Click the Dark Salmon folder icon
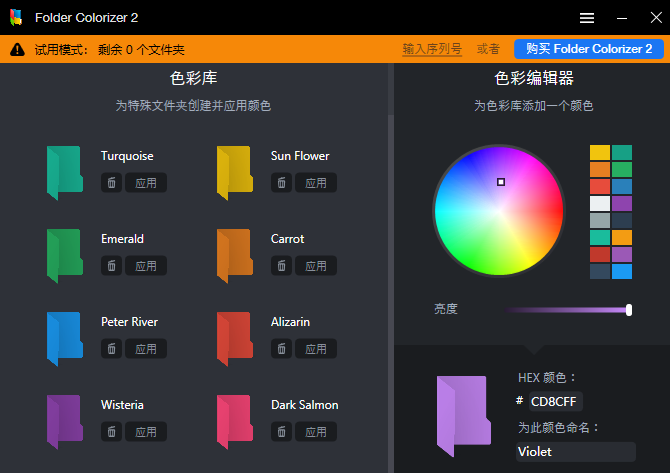Viewport: 670px width, 473px height. 235,421
